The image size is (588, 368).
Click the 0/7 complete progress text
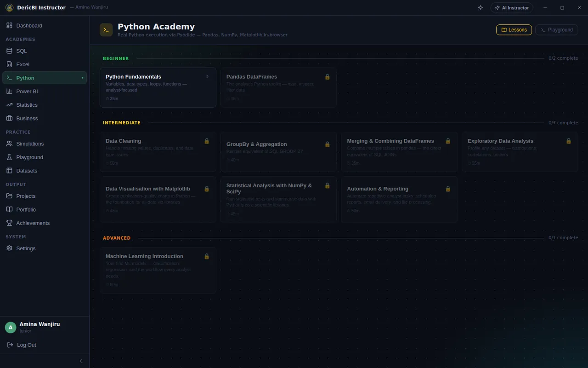(x=563, y=123)
